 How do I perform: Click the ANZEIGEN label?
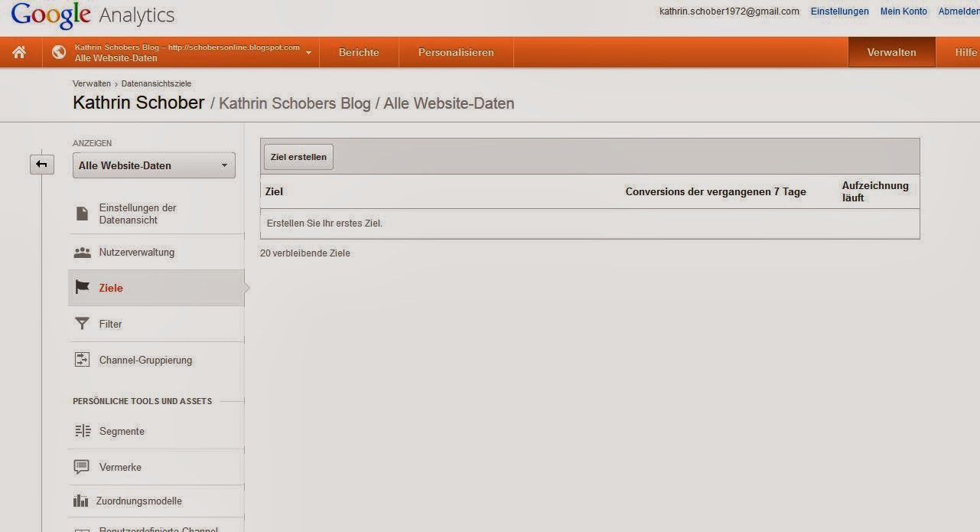coord(92,143)
